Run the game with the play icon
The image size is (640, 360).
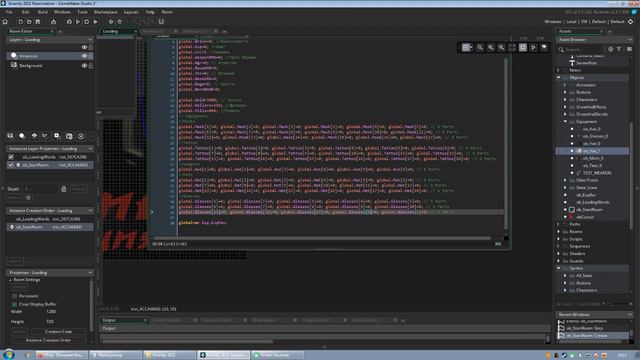coord(78,22)
